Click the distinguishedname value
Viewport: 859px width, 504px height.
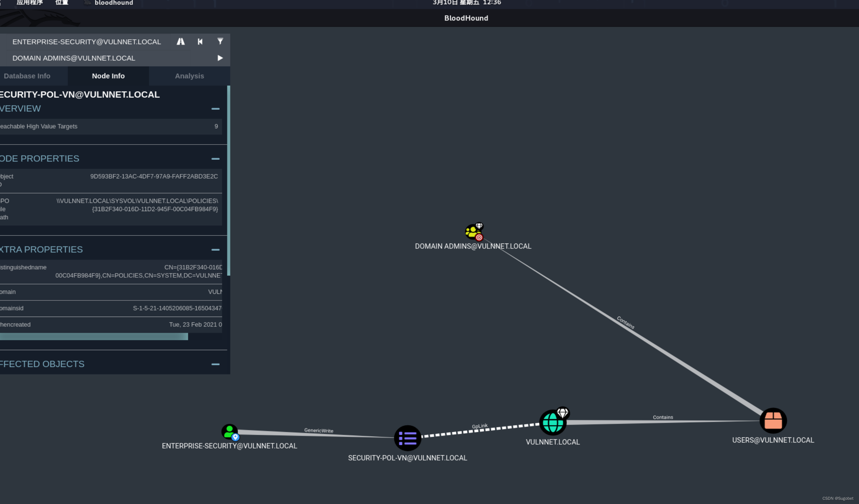[x=139, y=271]
